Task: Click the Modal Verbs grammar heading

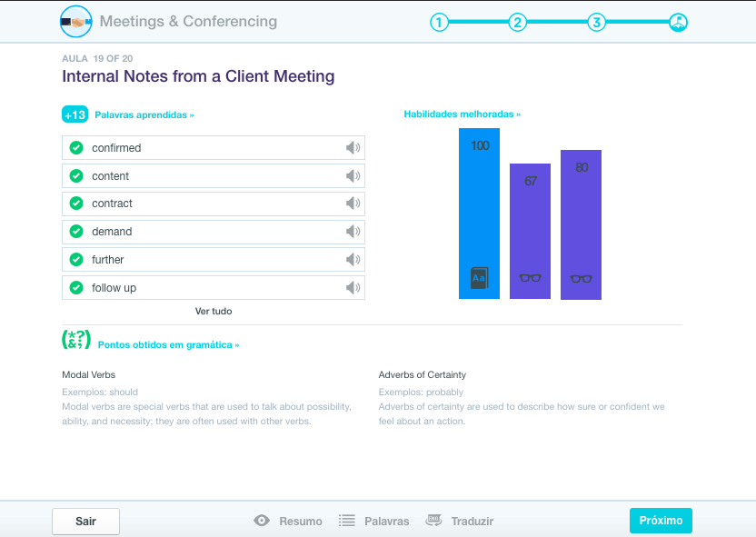Action: [89, 374]
